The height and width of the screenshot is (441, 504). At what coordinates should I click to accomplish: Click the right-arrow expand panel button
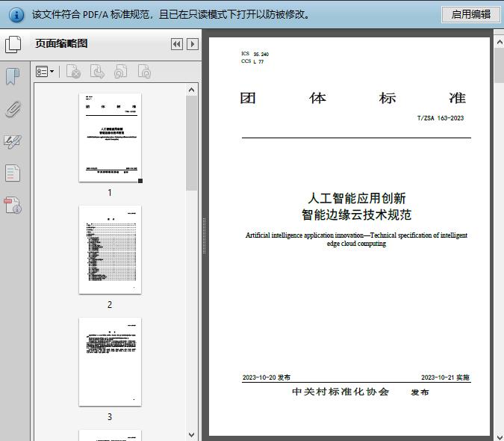pyautogui.click(x=193, y=44)
